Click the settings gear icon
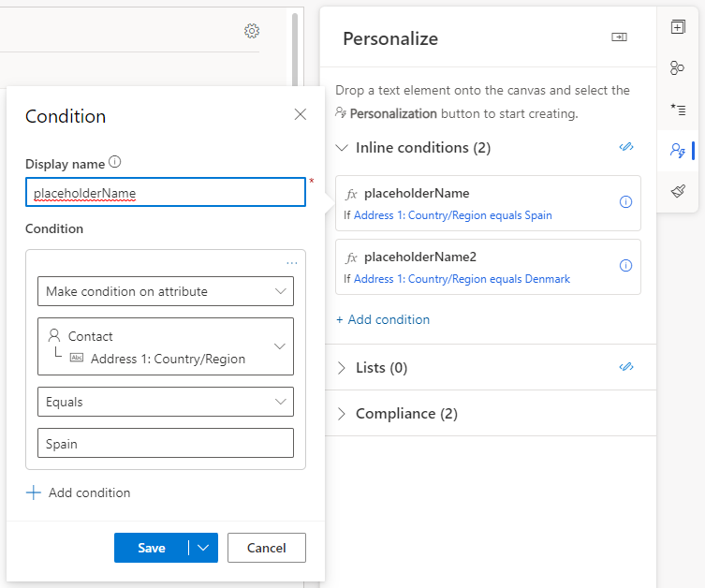705x588 pixels. pyautogui.click(x=252, y=31)
